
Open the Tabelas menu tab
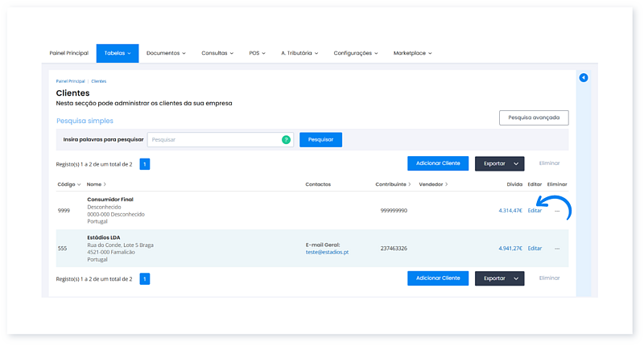(x=118, y=53)
